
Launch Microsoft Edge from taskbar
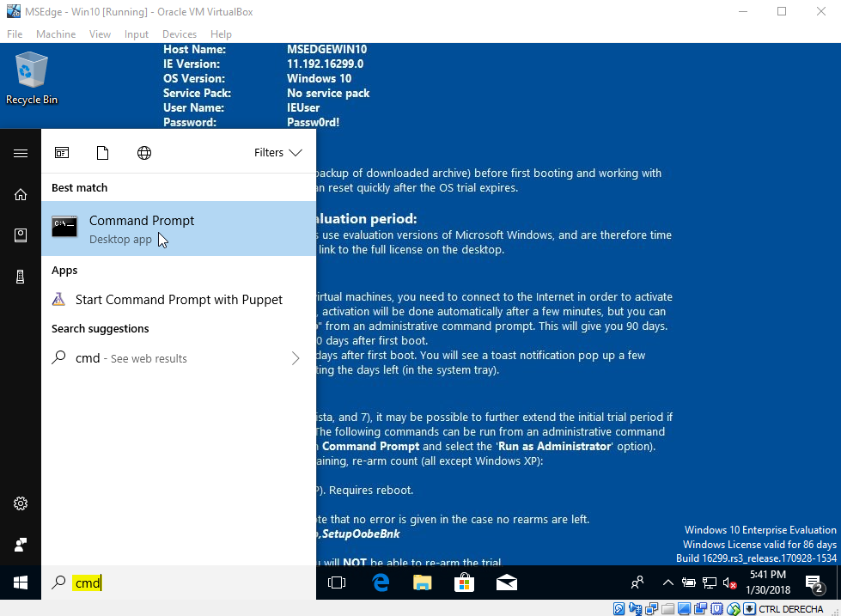pyautogui.click(x=381, y=583)
